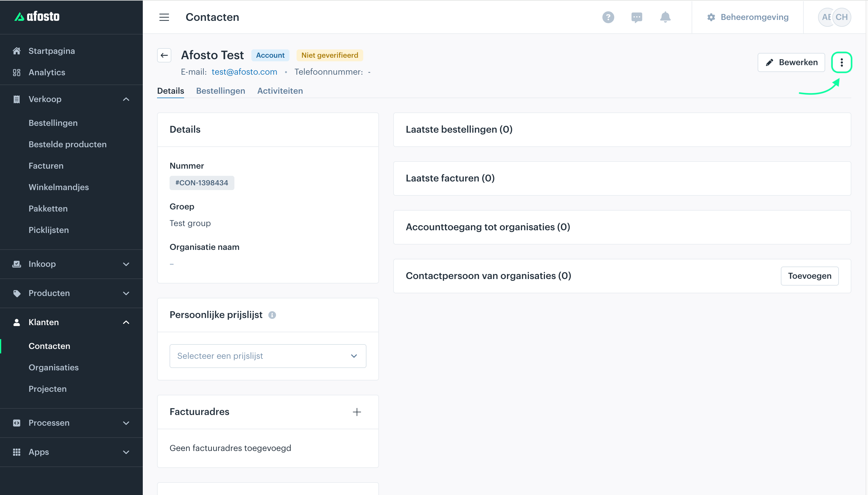Add a Factuuradres with the plus icon
Image resolution: width=868 pixels, height=495 pixels.
click(x=357, y=412)
